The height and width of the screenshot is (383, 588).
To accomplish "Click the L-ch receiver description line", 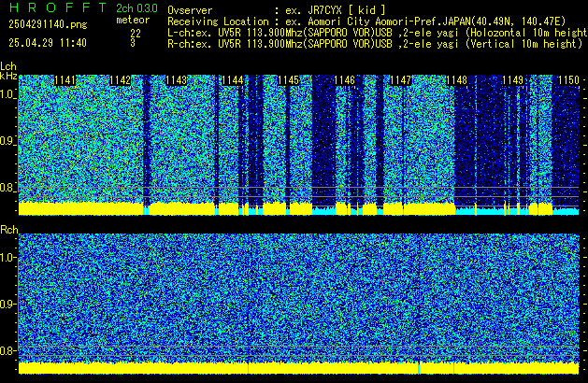I will 378,33.
